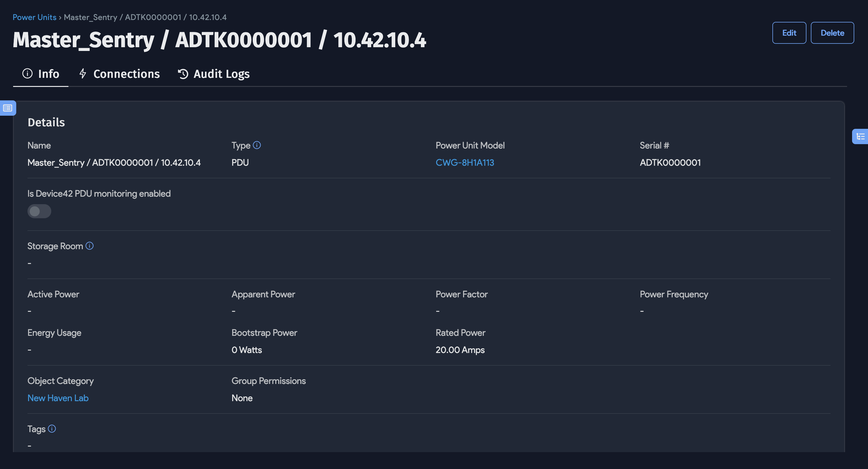The image size is (868, 469).
Task: Click the info icon beside Tags
Action: point(52,429)
